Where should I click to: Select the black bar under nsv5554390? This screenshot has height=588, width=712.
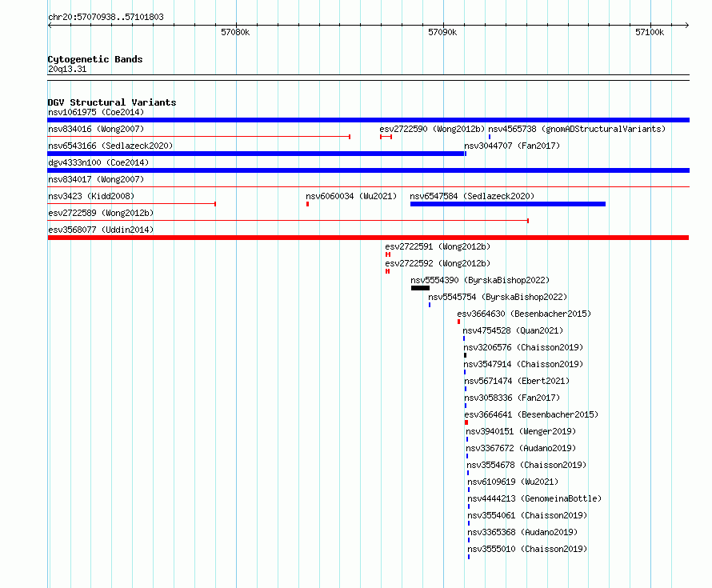pos(420,288)
